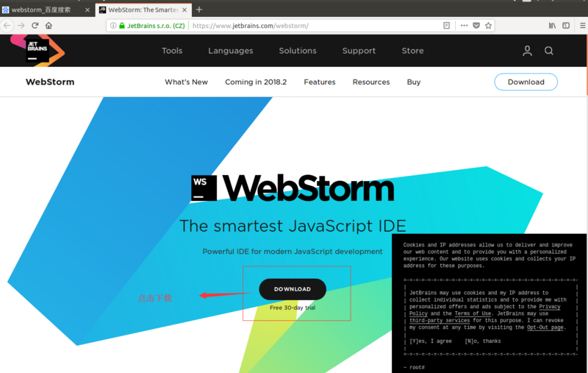Click the green padlock security icon
This screenshot has height=373, width=588.
pyautogui.click(x=122, y=26)
